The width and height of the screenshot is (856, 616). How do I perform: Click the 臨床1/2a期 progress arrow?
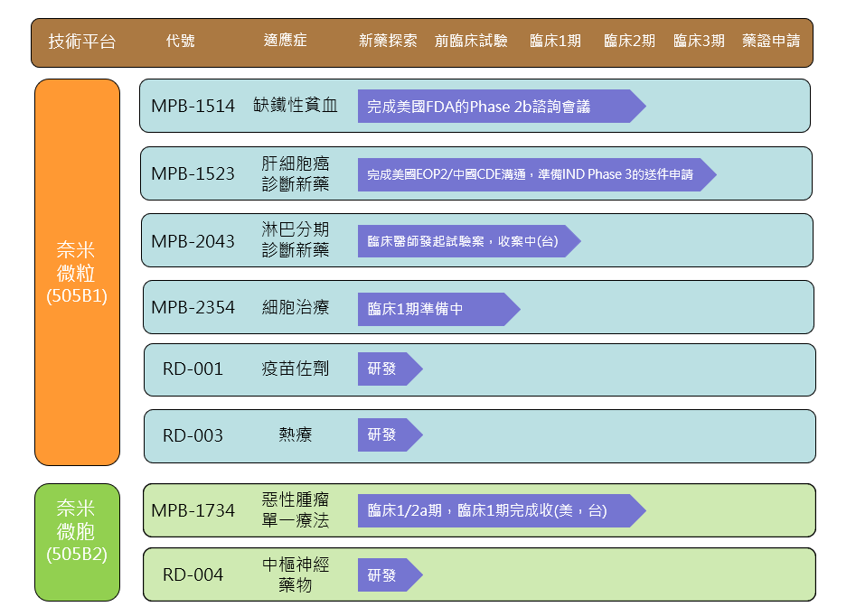(502, 510)
